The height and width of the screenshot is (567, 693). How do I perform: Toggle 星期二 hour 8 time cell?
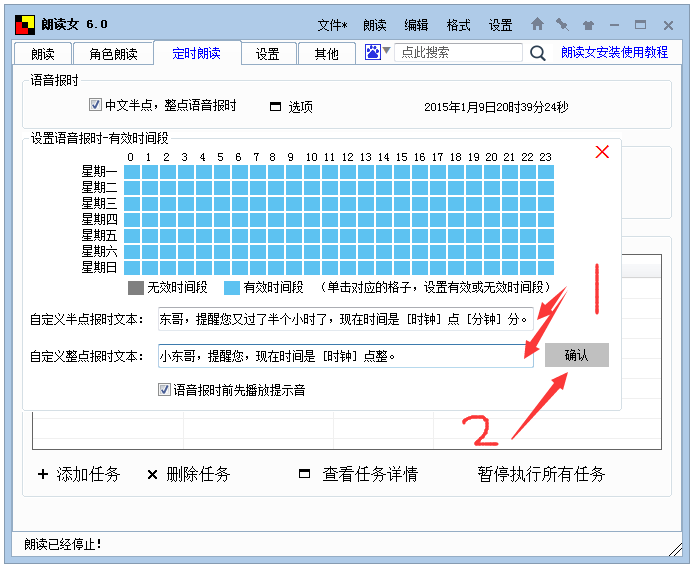pyautogui.click(x=276, y=188)
